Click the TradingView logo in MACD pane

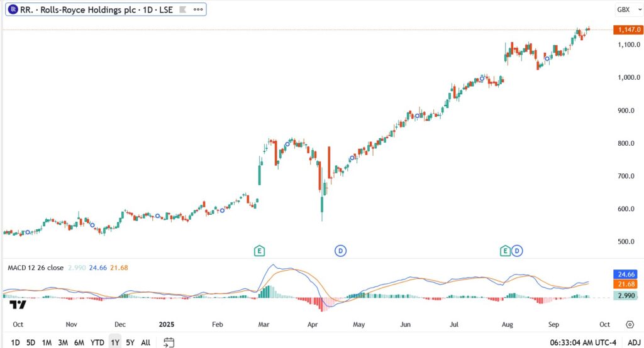[18, 305]
